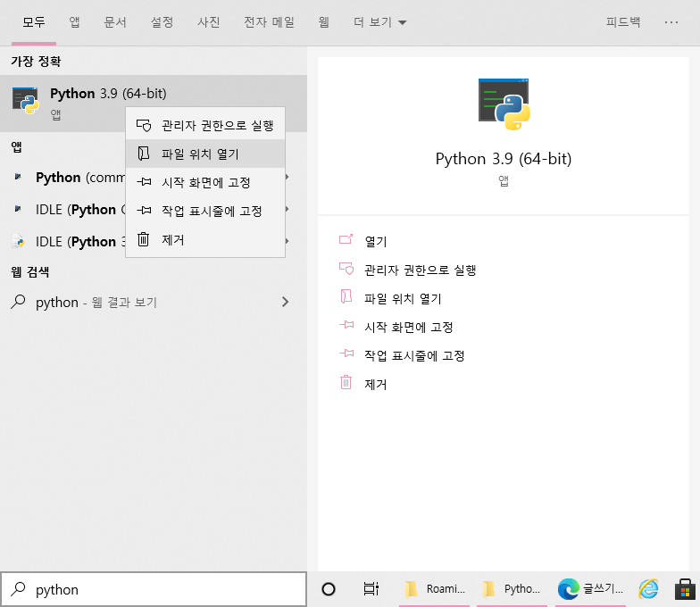
Task: Click pin icon next to 시작 화면에 고정 in context menu
Action: point(144,182)
